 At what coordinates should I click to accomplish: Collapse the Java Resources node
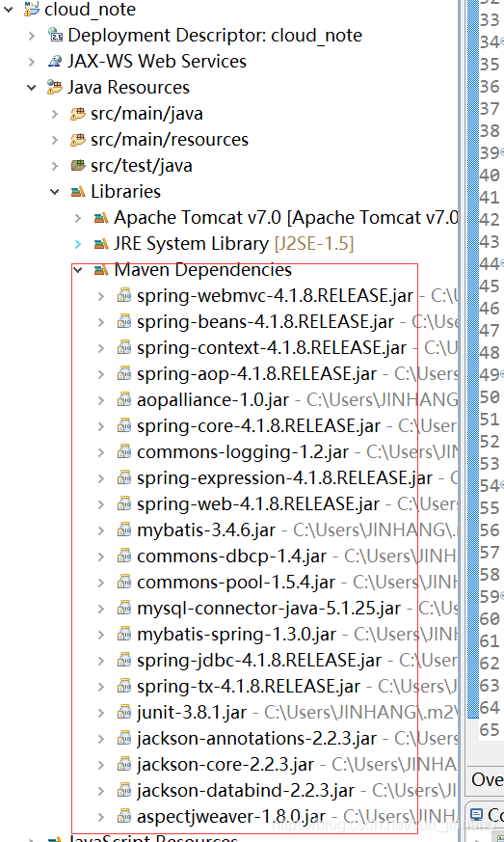pos(32,87)
